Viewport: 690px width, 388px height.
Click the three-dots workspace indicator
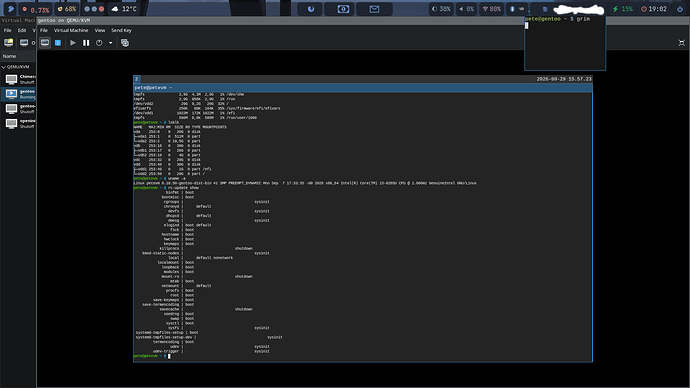tap(94, 9)
